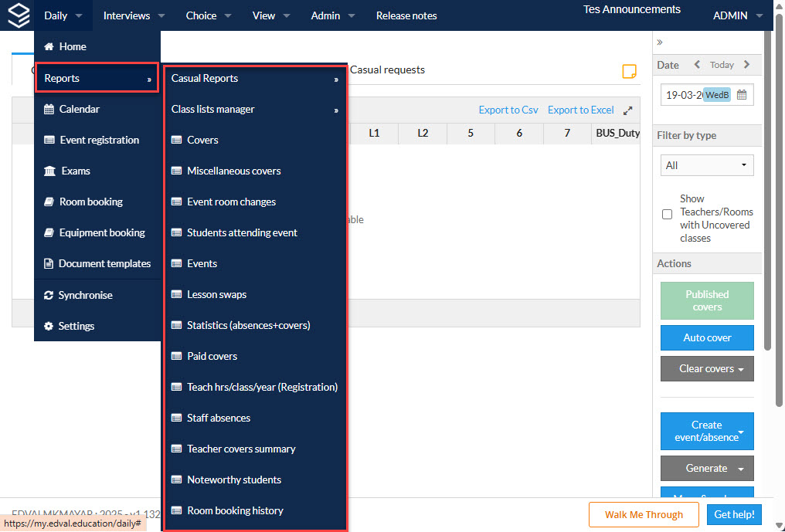Open the date picker calendar icon

click(742, 95)
